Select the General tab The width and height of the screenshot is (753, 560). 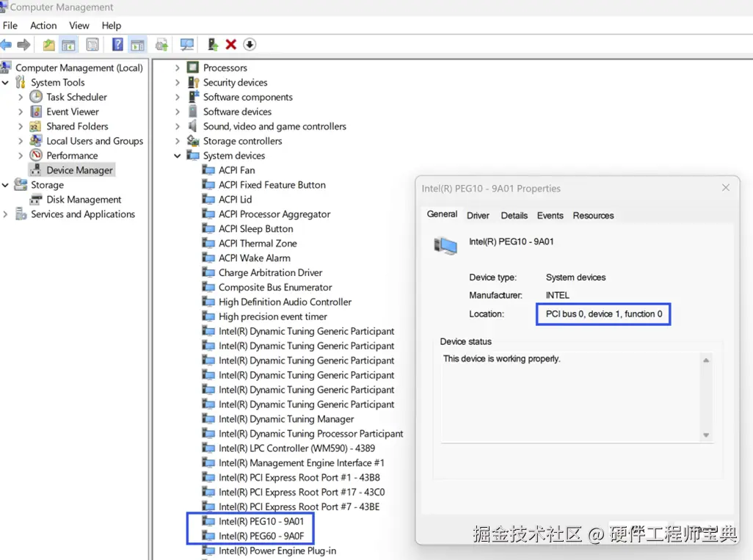pyautogui.click(x=442, y=214)
